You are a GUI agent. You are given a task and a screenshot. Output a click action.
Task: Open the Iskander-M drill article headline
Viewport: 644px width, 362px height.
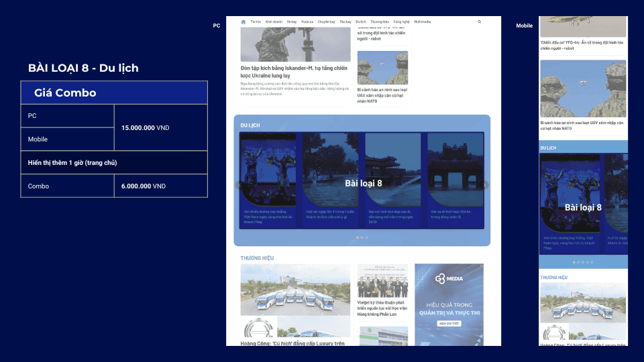pos(293,72)
